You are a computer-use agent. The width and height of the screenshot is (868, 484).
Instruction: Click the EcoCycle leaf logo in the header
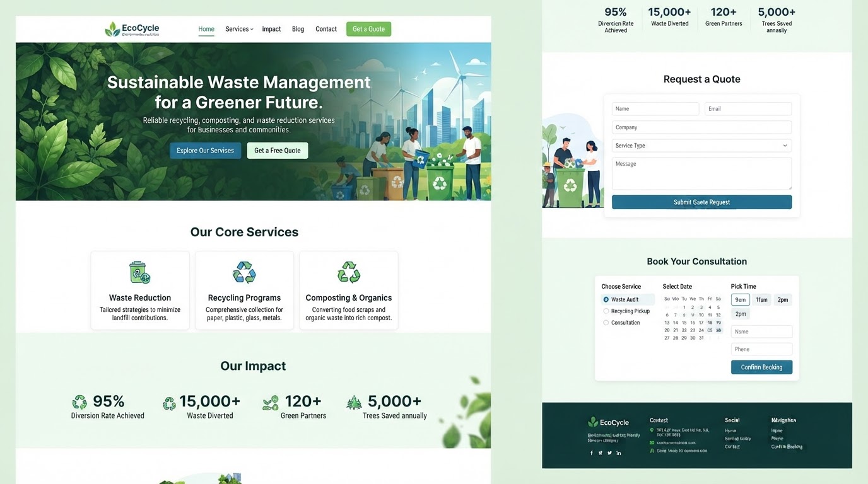coord(112,29)
